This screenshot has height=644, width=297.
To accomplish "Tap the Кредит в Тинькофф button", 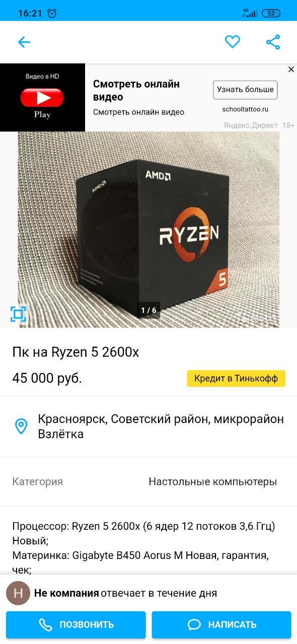I will 236,378.
